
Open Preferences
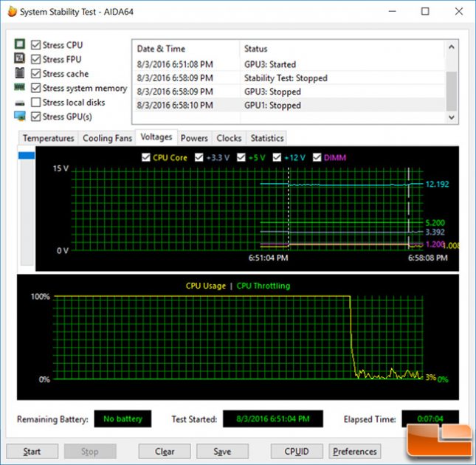(354, 451)
